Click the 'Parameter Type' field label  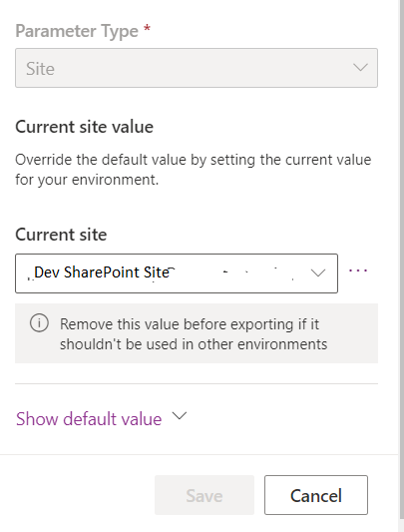(x=77, y=31)
